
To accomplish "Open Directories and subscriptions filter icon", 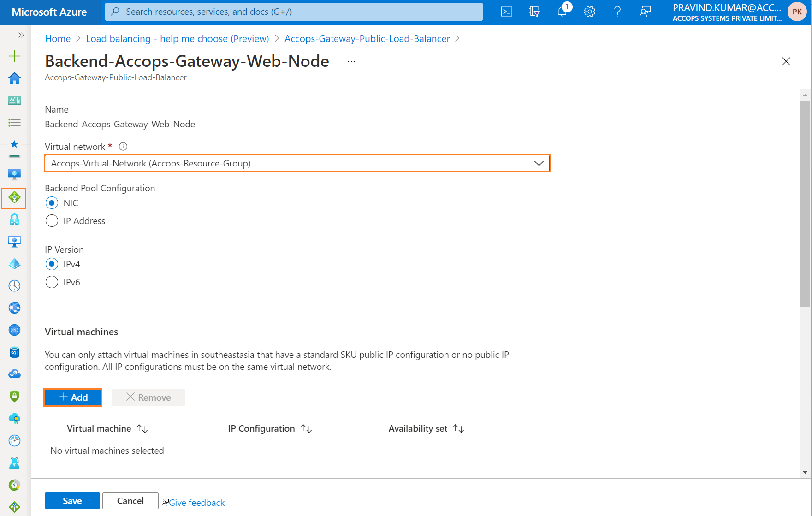I will coord(534,12).
